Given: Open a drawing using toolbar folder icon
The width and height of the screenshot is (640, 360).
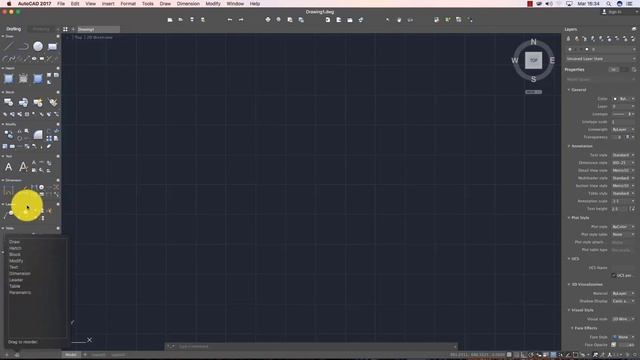Looking at the screenshot, I should pyautogui.click(x=180, y=20).
